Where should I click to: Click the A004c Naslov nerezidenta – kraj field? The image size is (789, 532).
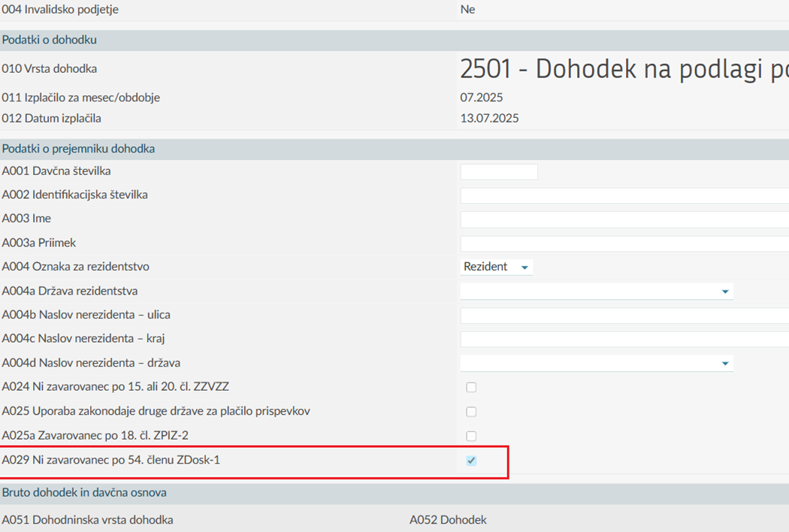click(x=624, y=339)
